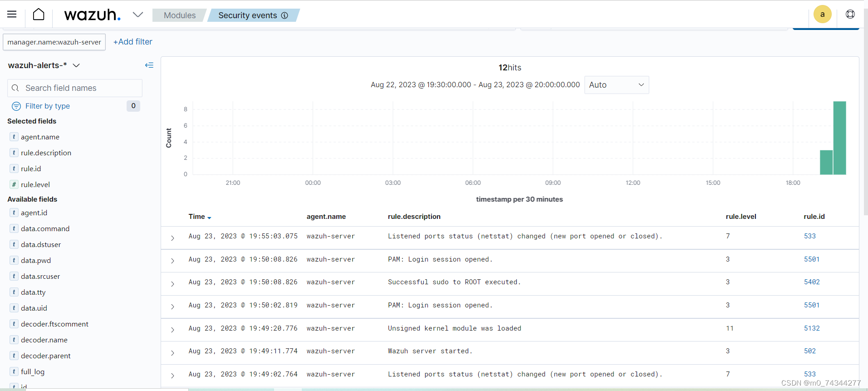The image size is (868, 391).
Task: Go to the home icon
Action: (x=39, y=15)
